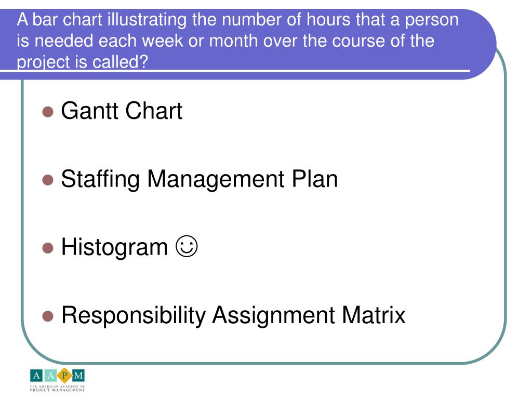Image resolution: width=532 pixels, height=399 pixels.
Task: Click the word 'Matrix' in last option
Action: pyautogui.click(x=374, y=315)
